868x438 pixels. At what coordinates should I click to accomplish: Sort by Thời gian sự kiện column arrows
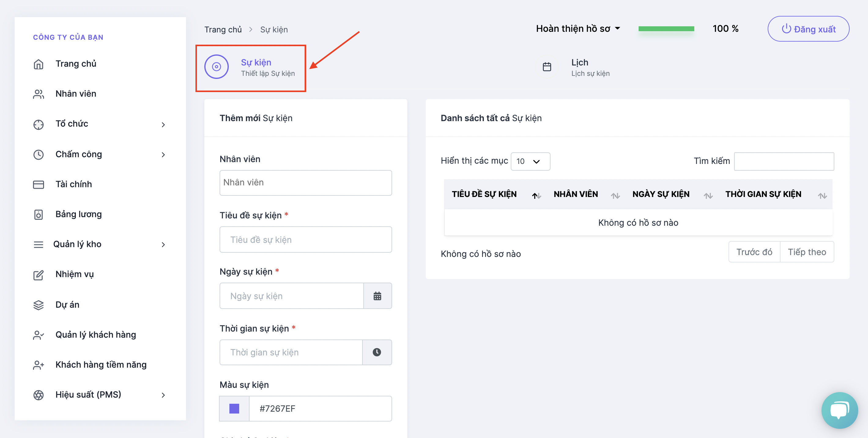pyautogui.click(x=822, y=195)
